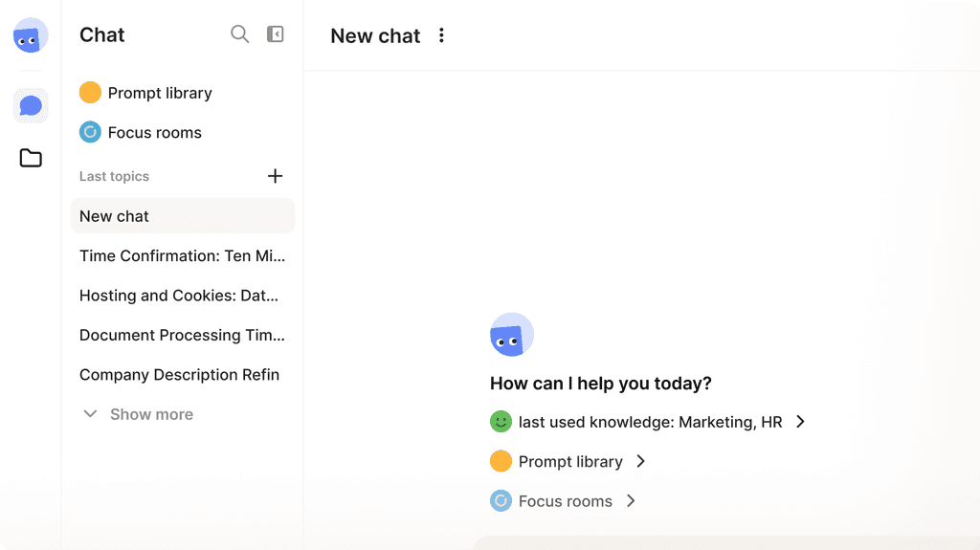The width and height of the screenshot is (980, 550).
Task: Collapse the sidebar with the panel icon
Action: [276, 33]
